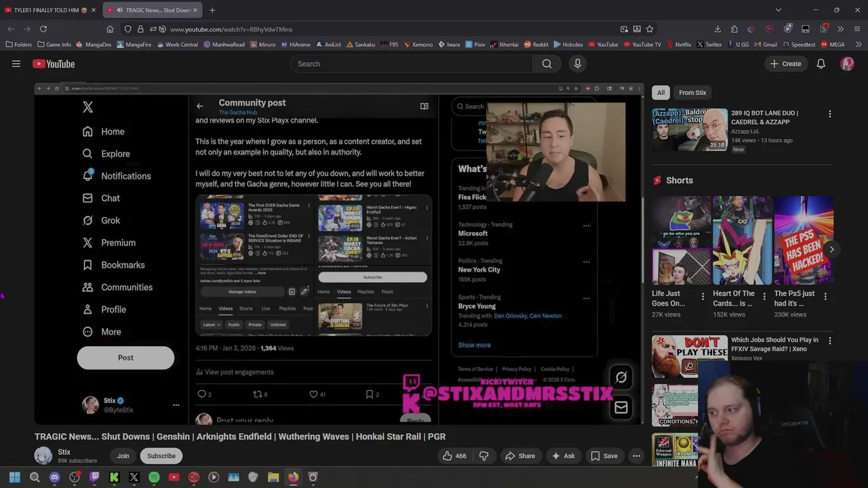Screen dimensions: 868x488
Task: Select the All filter chip
Action: (x=660, y=93)
